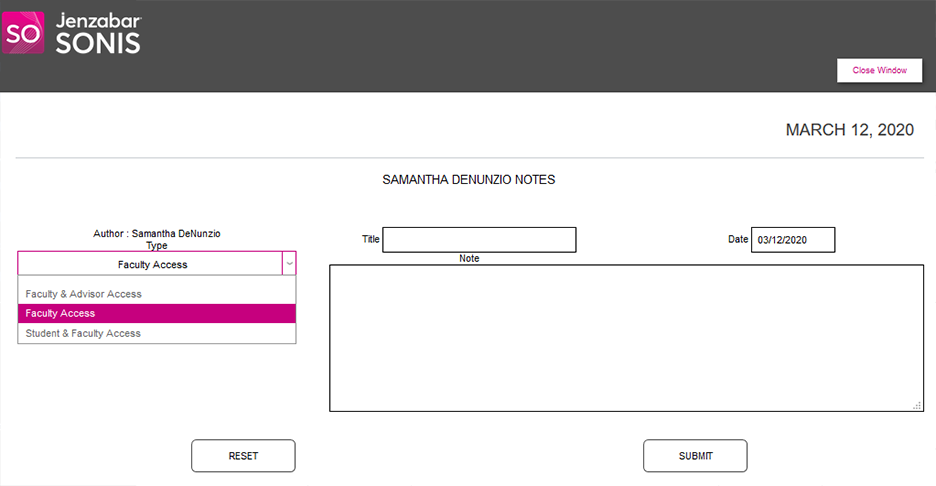Click inside the Note text area
Image resolution: width=936 pixels, height=486 pixels.
tap(626, 338)
